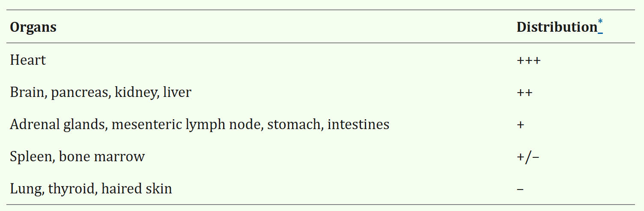
Task: Select the ++ distribution value
Action: 525,92
